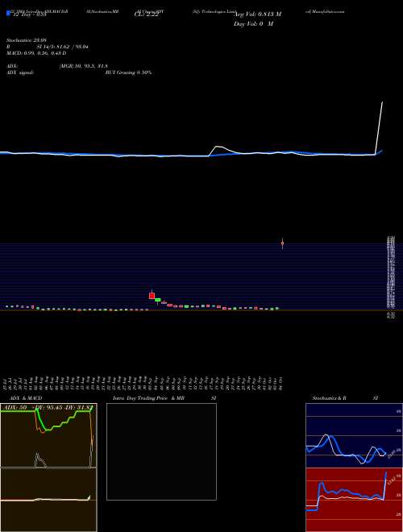This screenshot has width=403, height=532.
Task: Click the 'Stochastics: 23.98' reading
Action: click(27, 40)
